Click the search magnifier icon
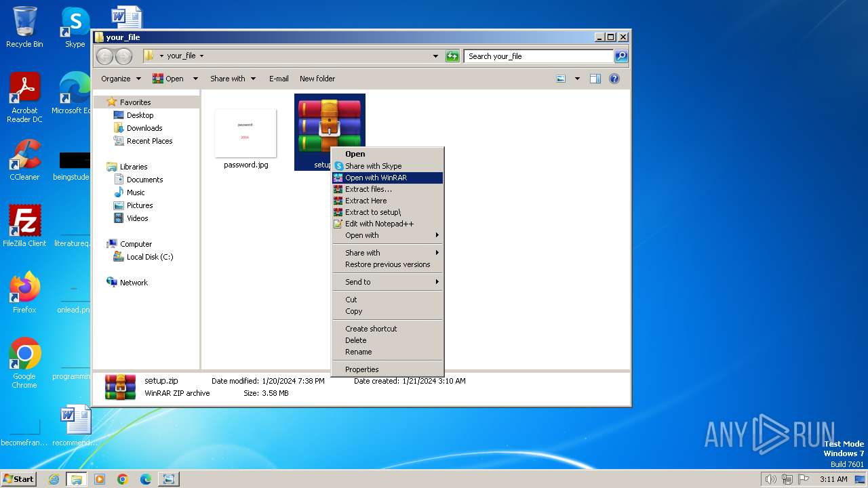 [x=621, y=56]
